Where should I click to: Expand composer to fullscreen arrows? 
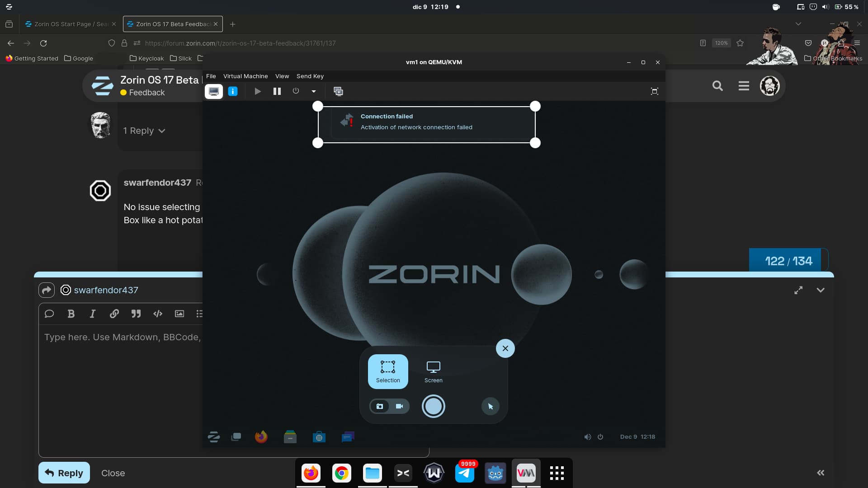click(798, 290)
